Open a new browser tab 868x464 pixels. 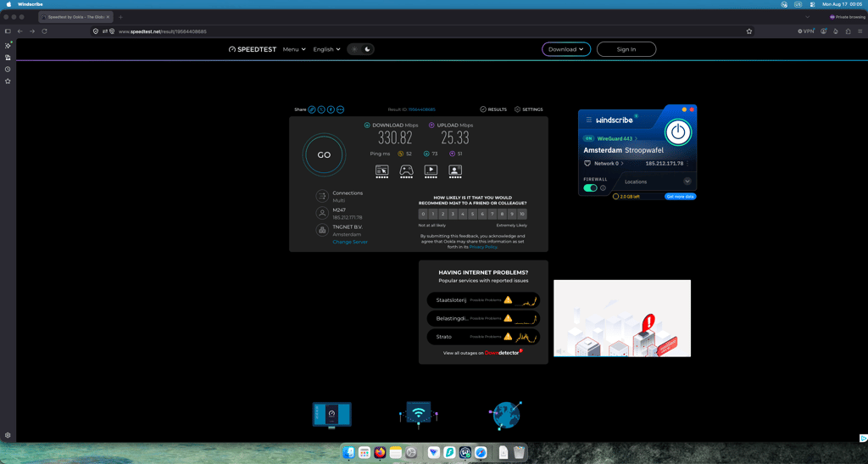tap(120, 17)
